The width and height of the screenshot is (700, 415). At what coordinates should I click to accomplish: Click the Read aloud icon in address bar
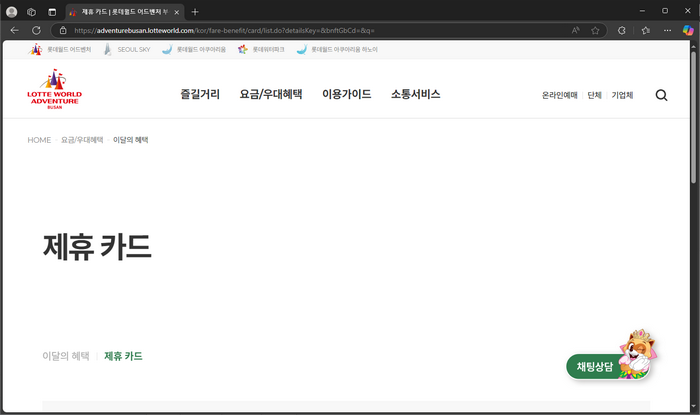click(575, 30)
